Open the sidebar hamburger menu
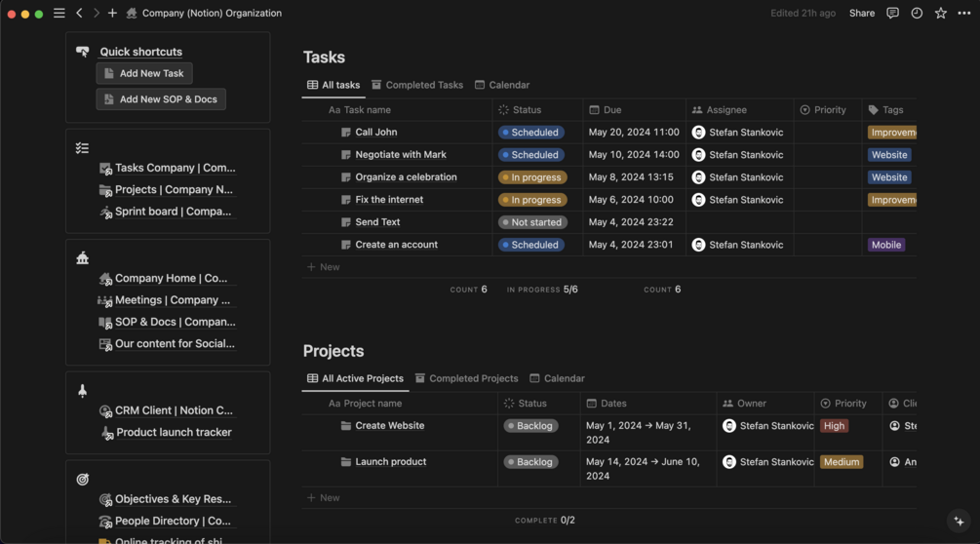Screen dimensions: 980x544 (59, 14)
